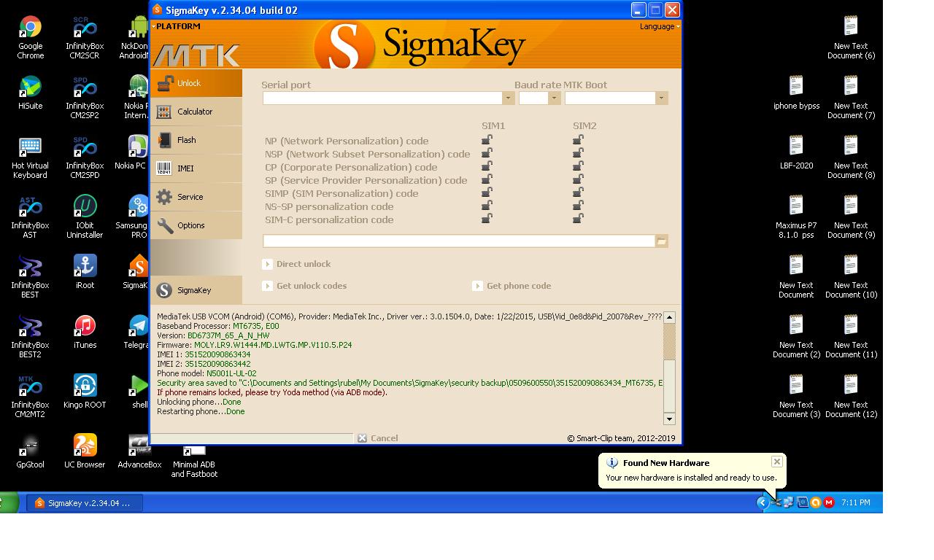Open InfinityBox BEST shortcut
The height and width of the screenshot is (560, 934).
pyautogui.click(x=31, y=276)
